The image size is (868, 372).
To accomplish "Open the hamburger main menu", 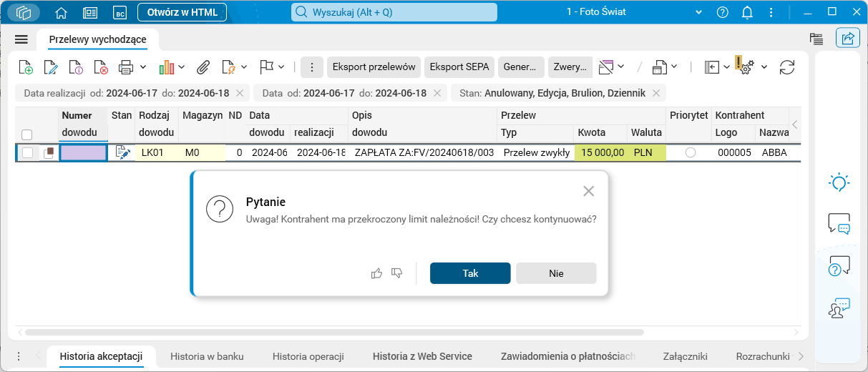I will tap(21, 39).
